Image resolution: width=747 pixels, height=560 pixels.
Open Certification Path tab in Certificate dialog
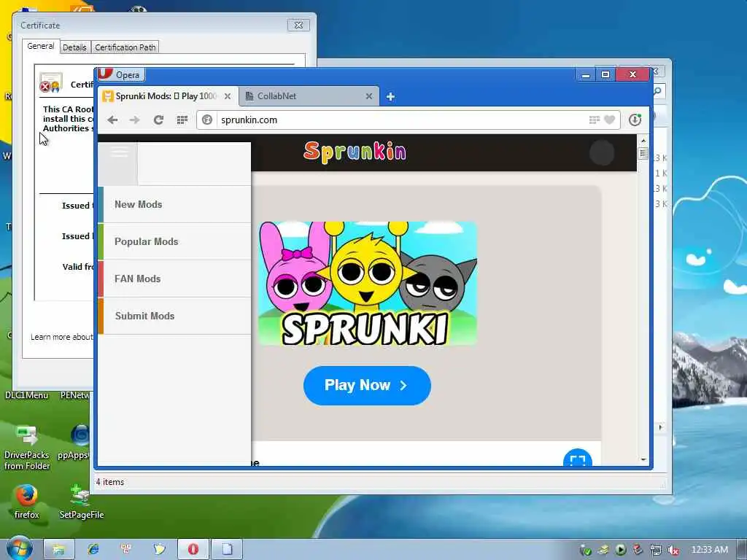[125, 47]
